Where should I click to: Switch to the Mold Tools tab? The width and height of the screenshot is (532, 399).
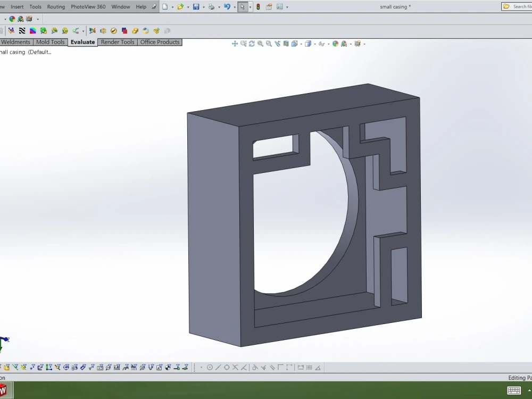point(50,42)
